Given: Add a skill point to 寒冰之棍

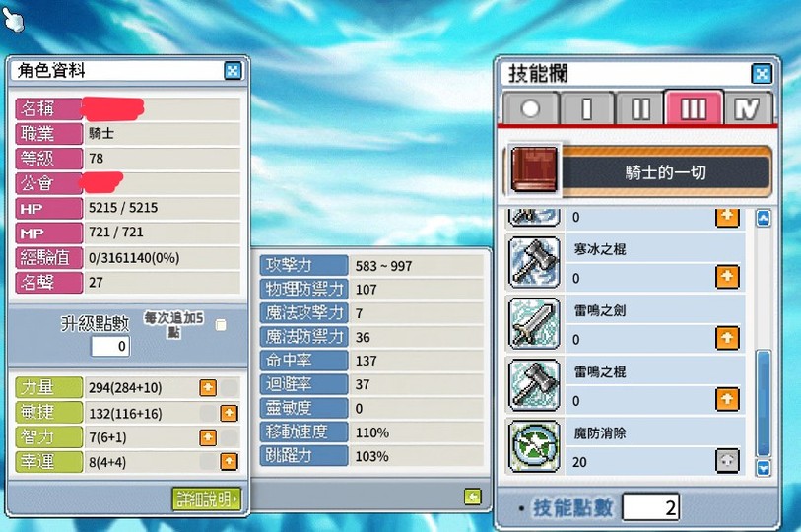Looking at the screenshot, I should coord(727,277).
